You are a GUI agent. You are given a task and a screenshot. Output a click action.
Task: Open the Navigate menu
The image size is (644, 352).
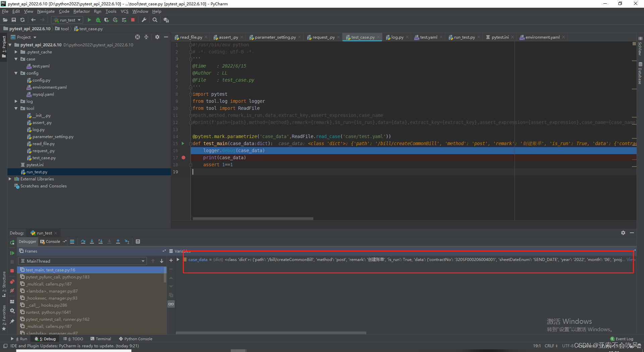pos(46,11)
